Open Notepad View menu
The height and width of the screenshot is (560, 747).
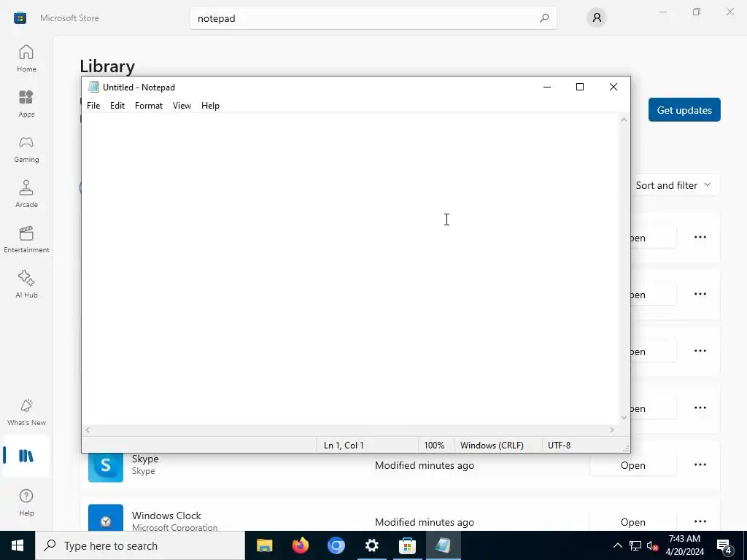tap(182, 106)
